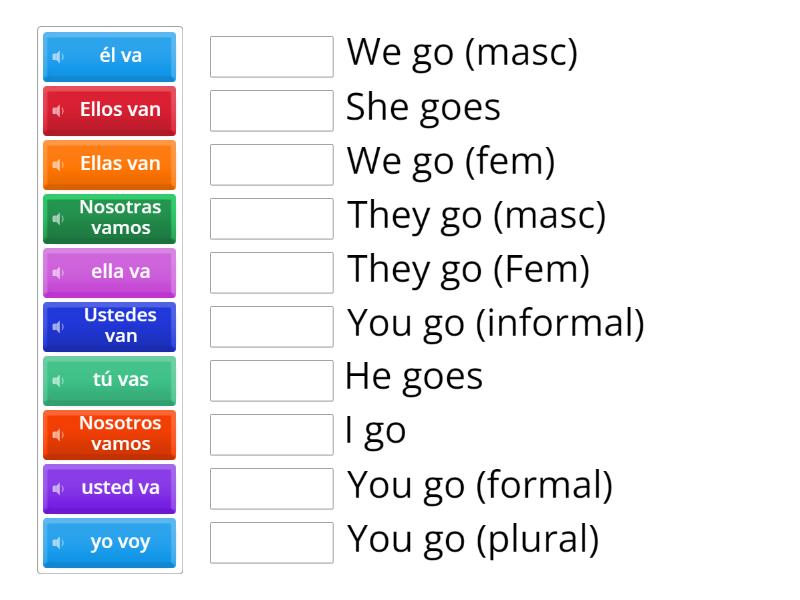This screenshot has width=800, height=600.
Task: Click the answer box beside 'We go (masc)'
Action: pyautogui.click(x=271, y=57)
